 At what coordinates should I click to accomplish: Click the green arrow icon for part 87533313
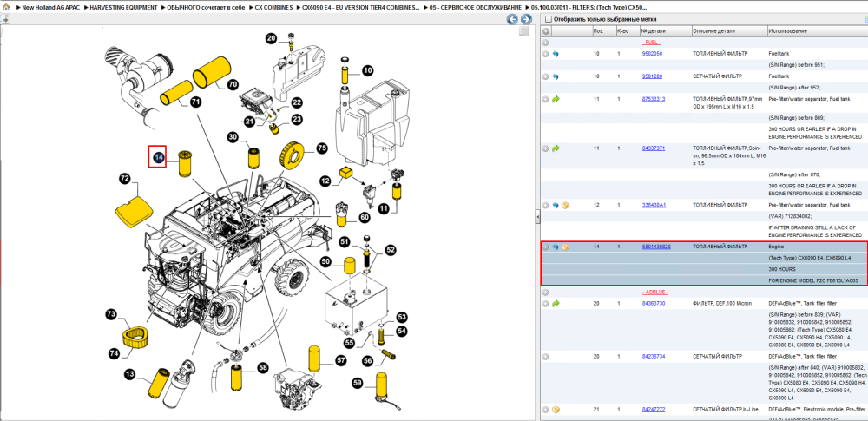pyautogui.click(x=556, y=99)
